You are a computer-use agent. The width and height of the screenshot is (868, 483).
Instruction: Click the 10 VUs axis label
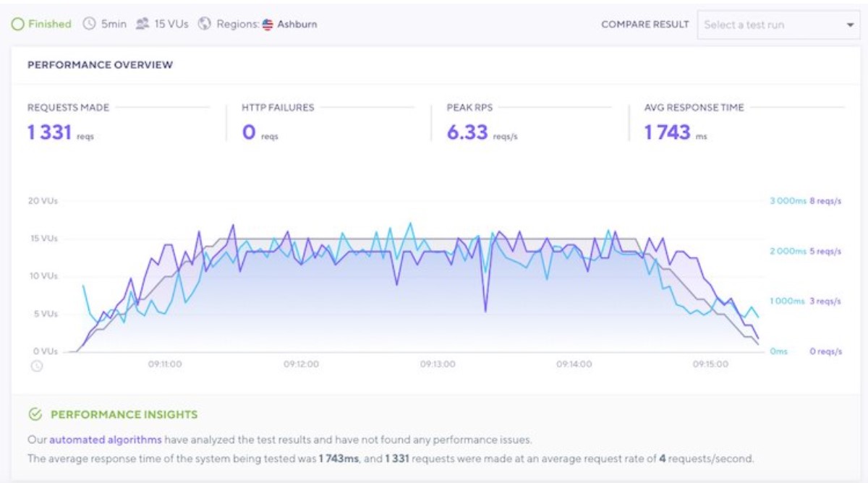coord(43,275)
